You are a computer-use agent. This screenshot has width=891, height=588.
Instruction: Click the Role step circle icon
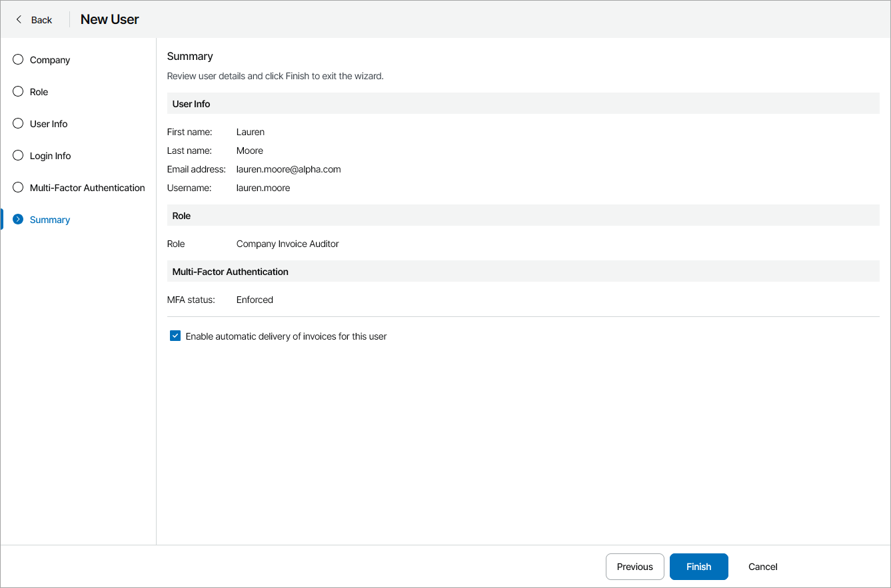point(18,92)
